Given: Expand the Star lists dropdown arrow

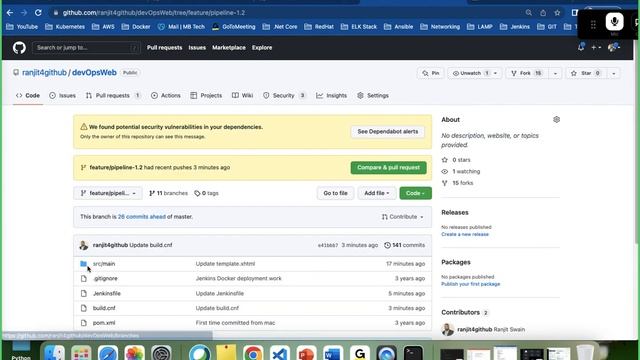Looking at the screenshot, I should point(613,73).
